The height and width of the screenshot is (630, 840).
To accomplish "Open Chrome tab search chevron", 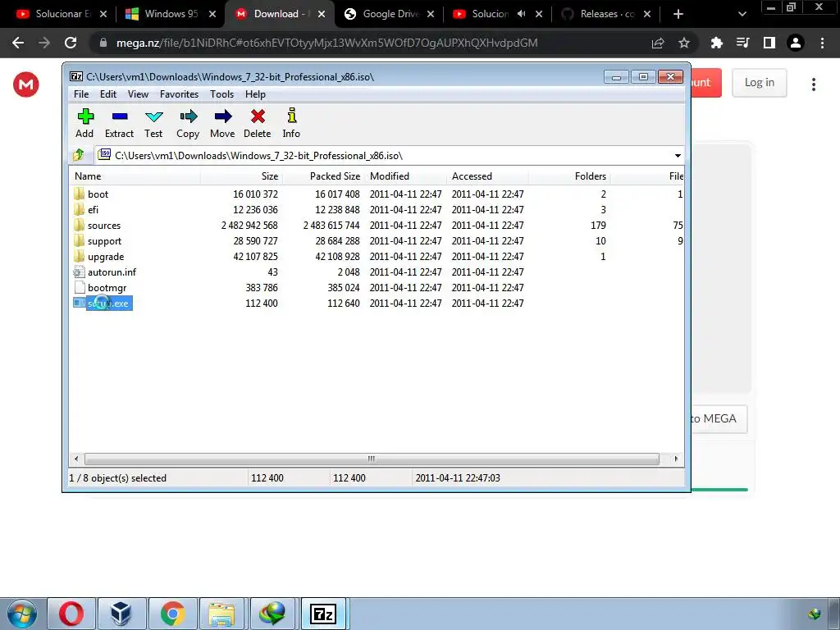I will pos(742,14).
